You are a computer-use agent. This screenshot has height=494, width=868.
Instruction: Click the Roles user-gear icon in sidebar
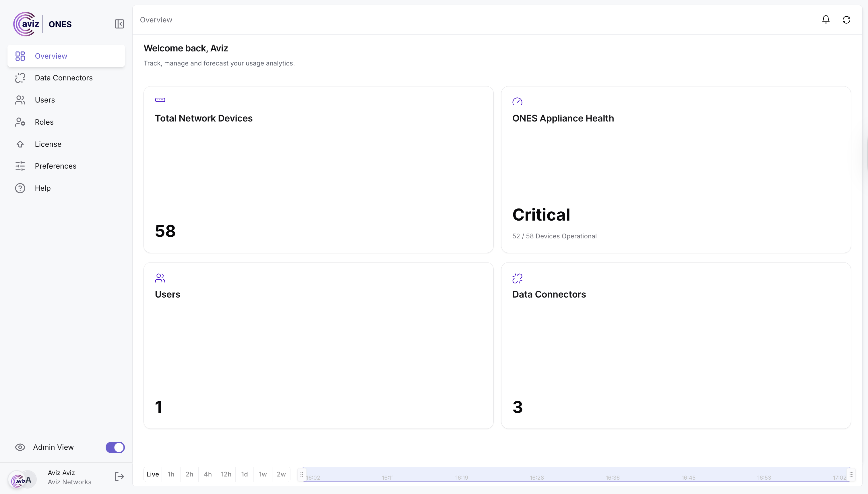coord(20,122)
